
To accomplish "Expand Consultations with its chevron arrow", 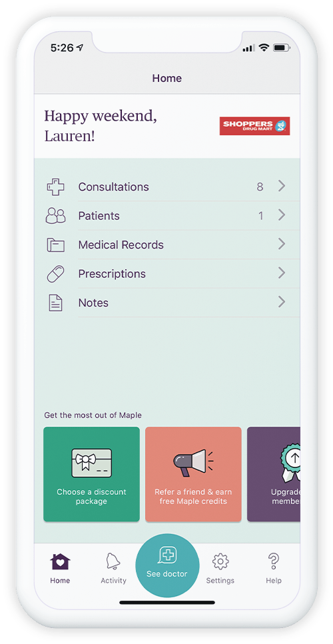I will coord(282,186).
